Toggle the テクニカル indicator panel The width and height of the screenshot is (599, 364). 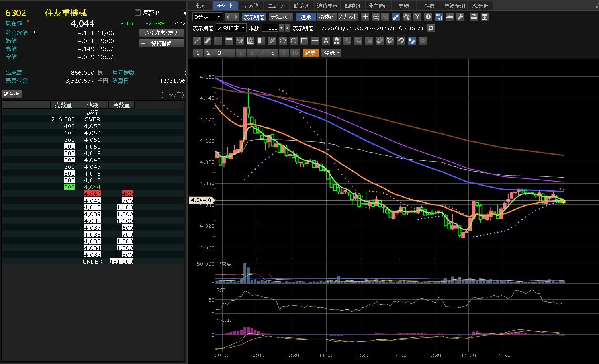[280, 17]
